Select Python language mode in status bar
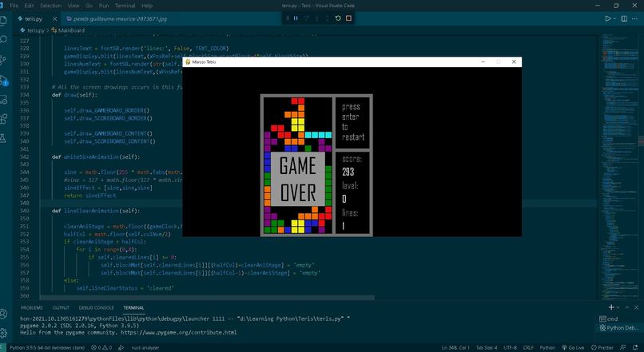Image resolution: width=644 pixels, height=352 pixels. pos(547,347)
